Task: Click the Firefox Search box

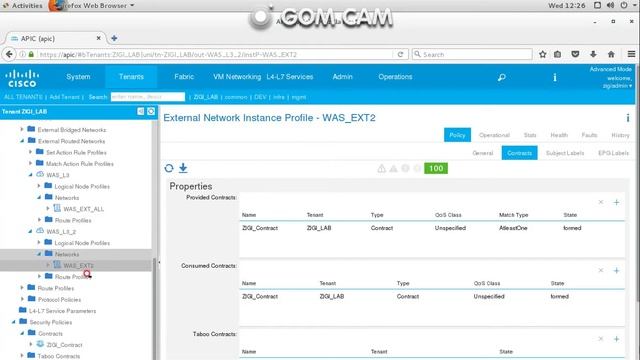Action: click(x=472, y=54)
